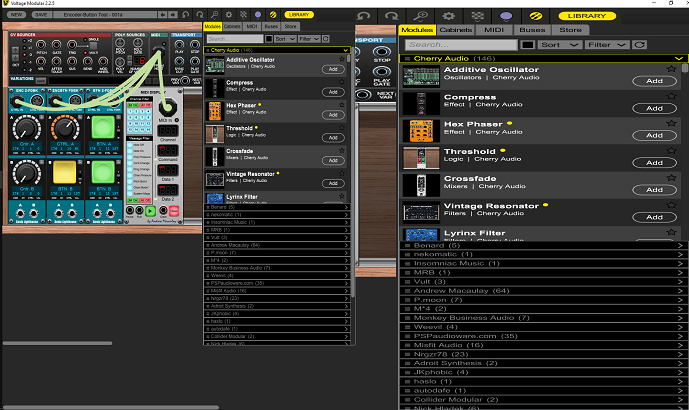Viewport: 689px width, 410px height.
Task: Click the purple circle in the small window toolbar
Action: click(x=258, y=15)
